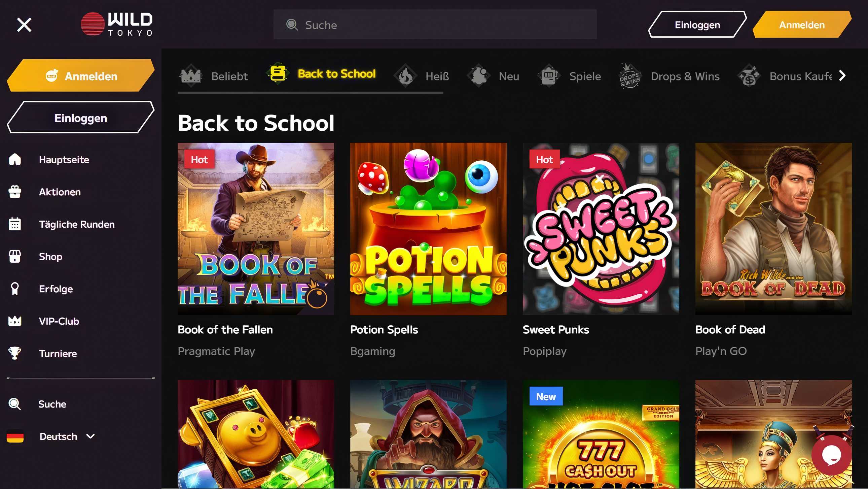Click the top-right Einloggen button

697,25
